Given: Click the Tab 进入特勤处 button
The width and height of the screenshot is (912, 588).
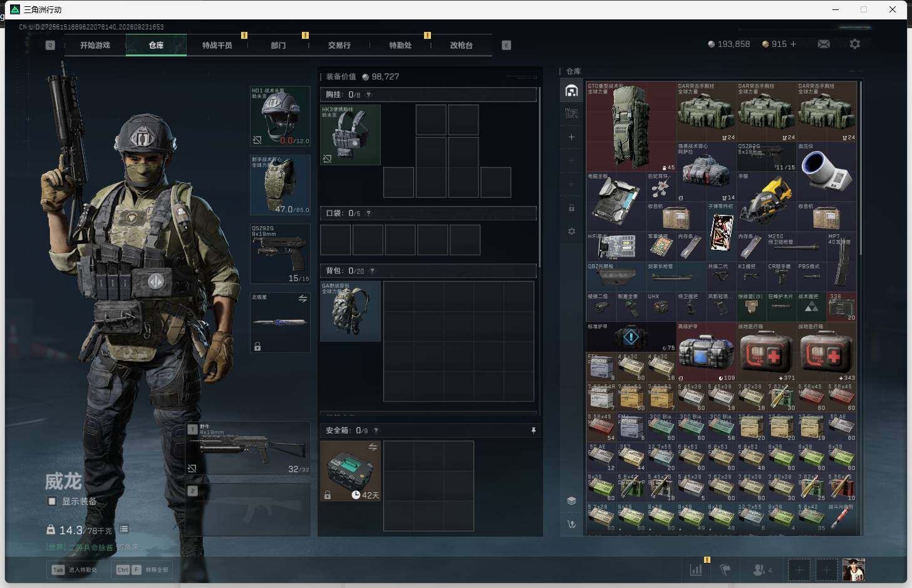Looking at the screenshot, I should 75,570.
